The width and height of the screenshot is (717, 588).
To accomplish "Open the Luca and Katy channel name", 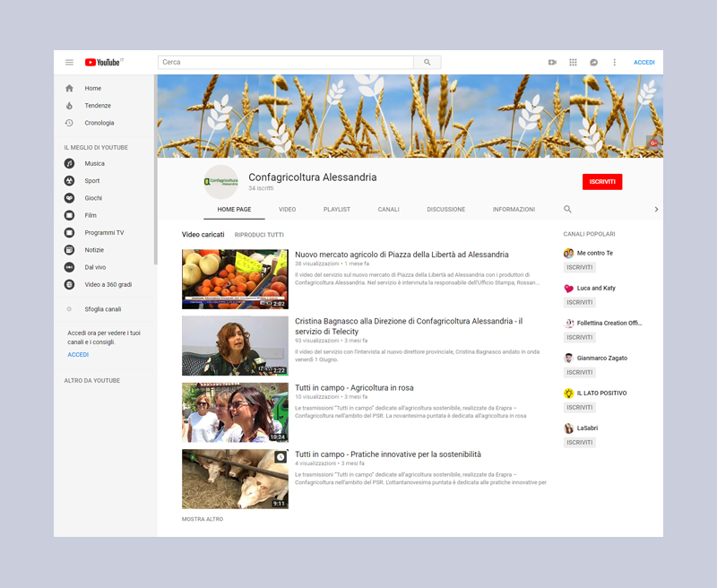I will click(596, 288).
